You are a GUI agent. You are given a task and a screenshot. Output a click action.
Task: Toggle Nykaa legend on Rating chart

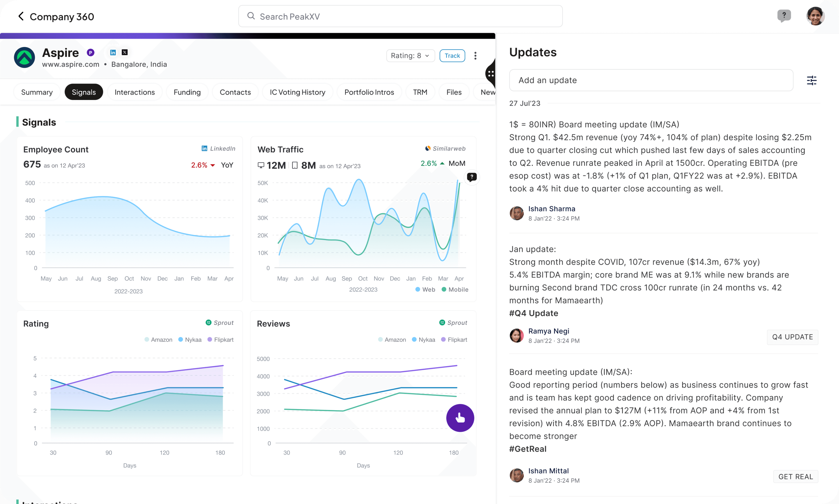(190, 340)
